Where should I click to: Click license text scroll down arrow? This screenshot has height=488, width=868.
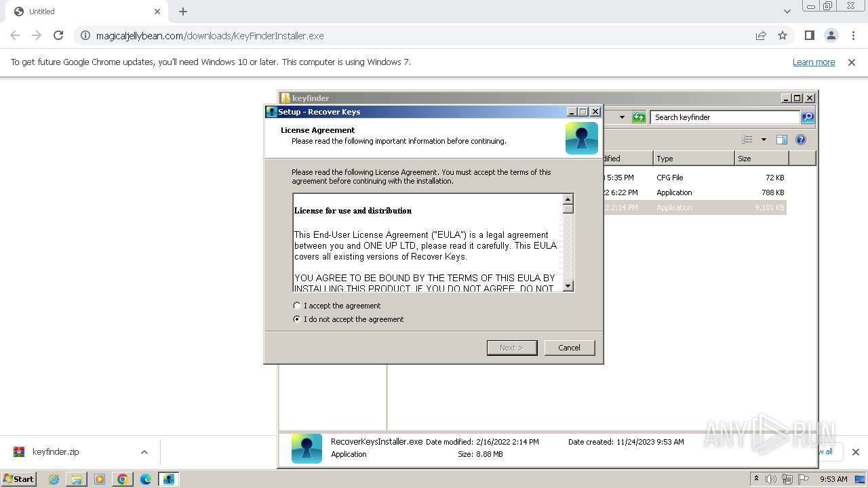point(568,286)
